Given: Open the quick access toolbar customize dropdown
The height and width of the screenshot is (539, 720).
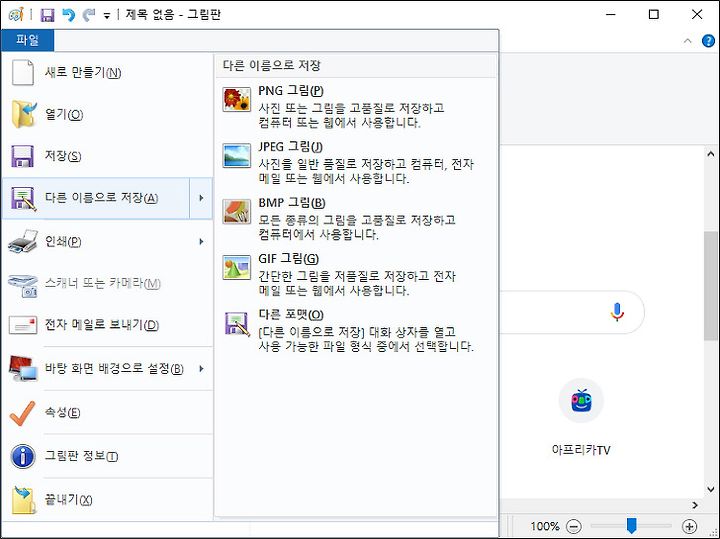Looking at the screenshot, I should [107, 16].
